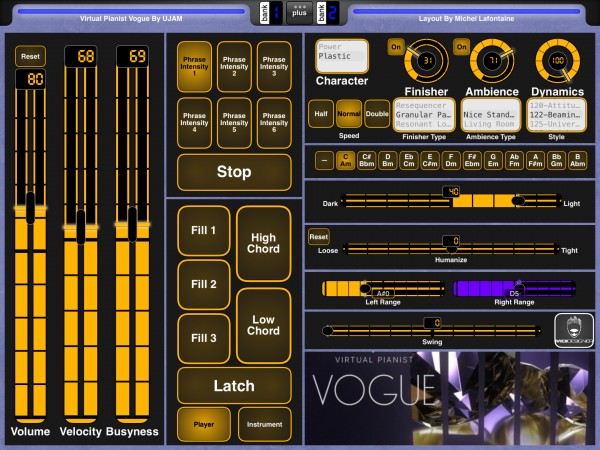
Task: Trigger Phrase Intensity 3
Action: tap(274, 67)
